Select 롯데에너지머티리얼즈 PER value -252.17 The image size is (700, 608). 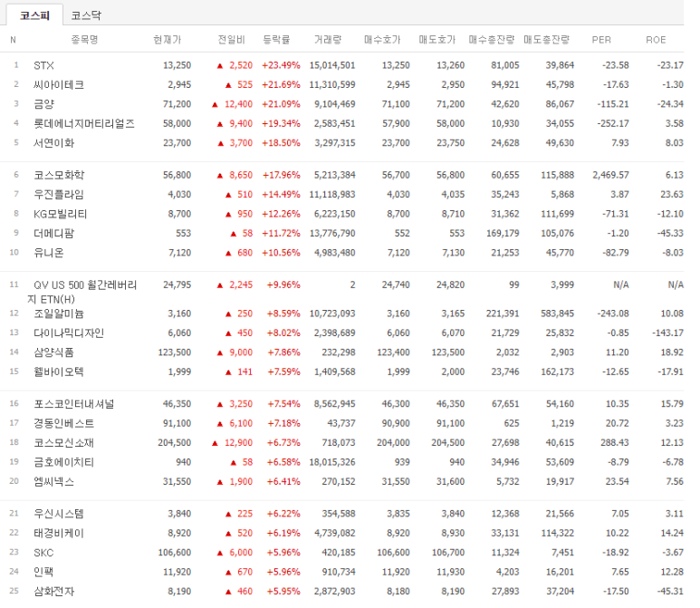coord(613,124)
